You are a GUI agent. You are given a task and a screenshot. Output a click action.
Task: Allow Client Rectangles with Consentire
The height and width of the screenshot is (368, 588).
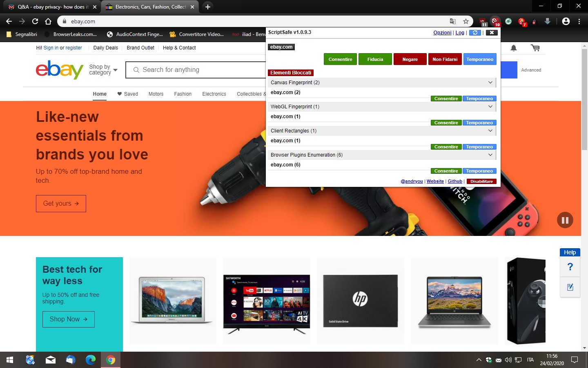(446, 147)
